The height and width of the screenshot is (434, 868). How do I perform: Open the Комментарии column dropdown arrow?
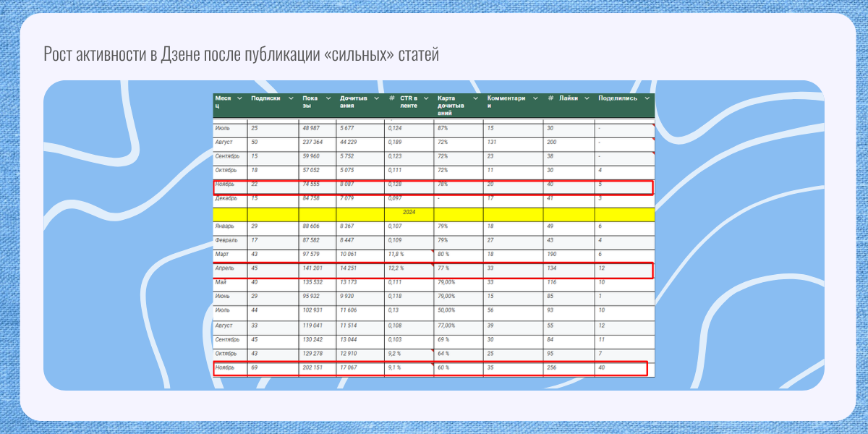[x=535, y=98]
